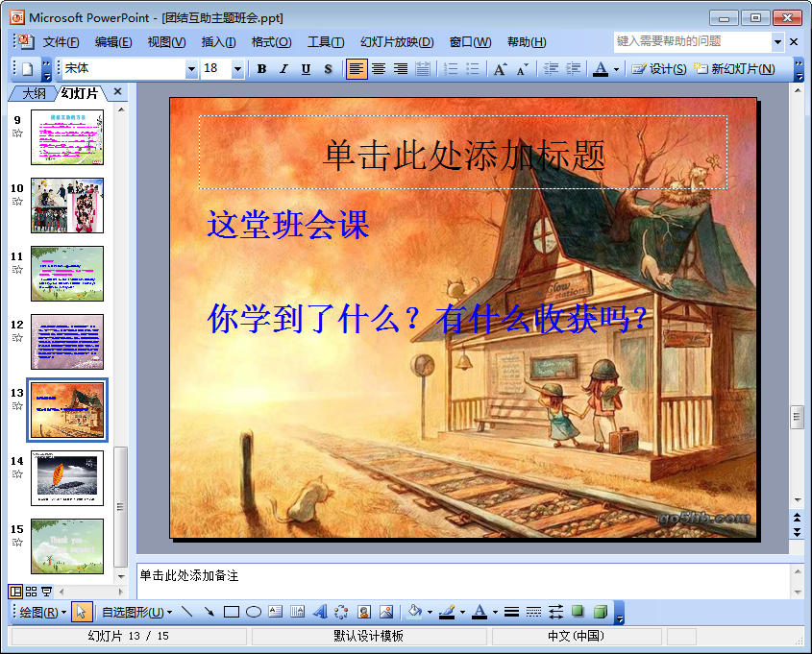
Task: Click the title placeholder 单击此处添加标题
Action: tap(463, 153)
